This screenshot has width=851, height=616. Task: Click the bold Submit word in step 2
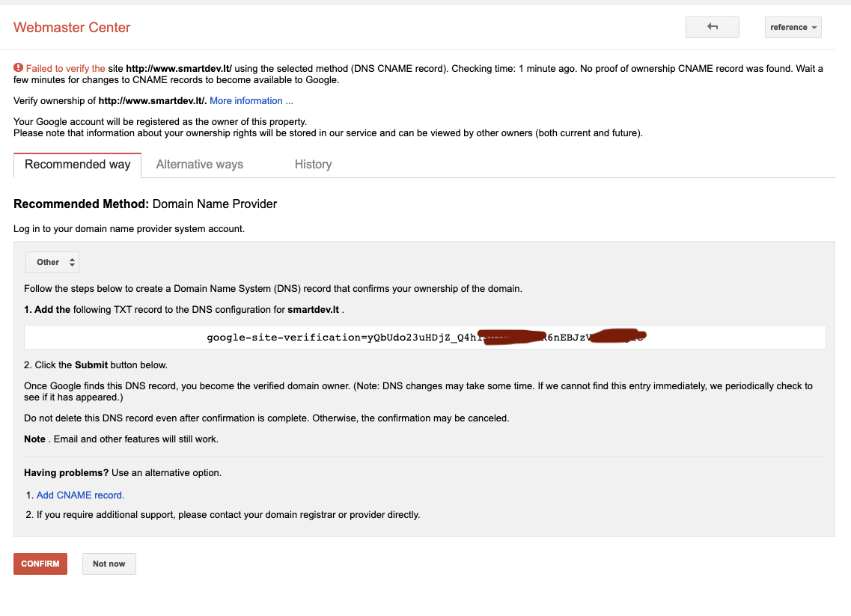(94, 365)
